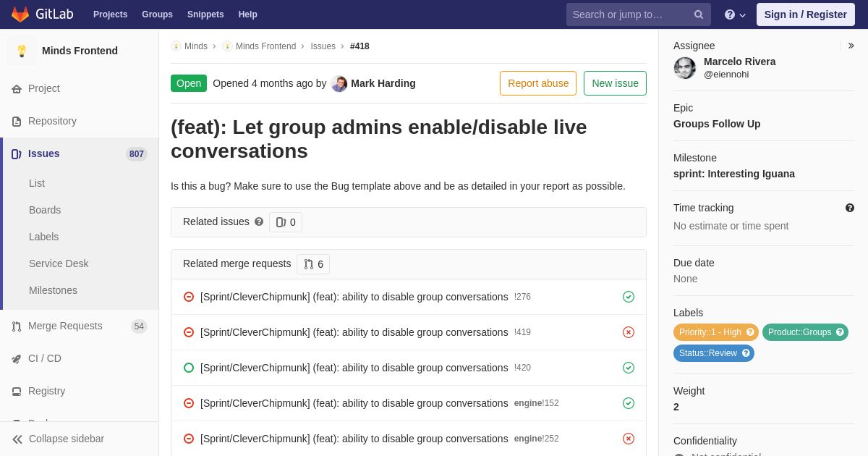
Task: Open the Help question mark menu
Action: [x=735, y=14]
